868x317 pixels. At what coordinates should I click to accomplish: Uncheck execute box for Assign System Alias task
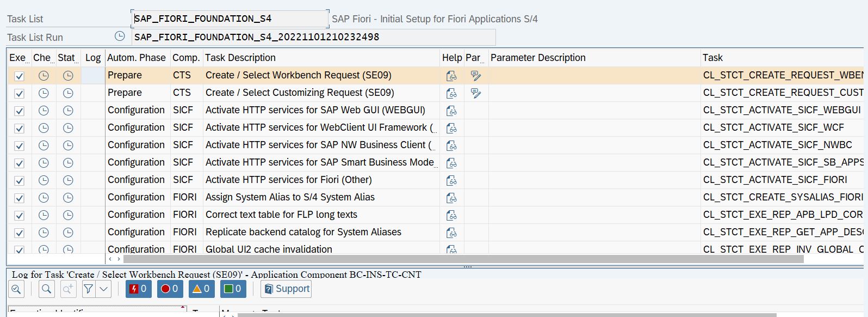(19, 198)
